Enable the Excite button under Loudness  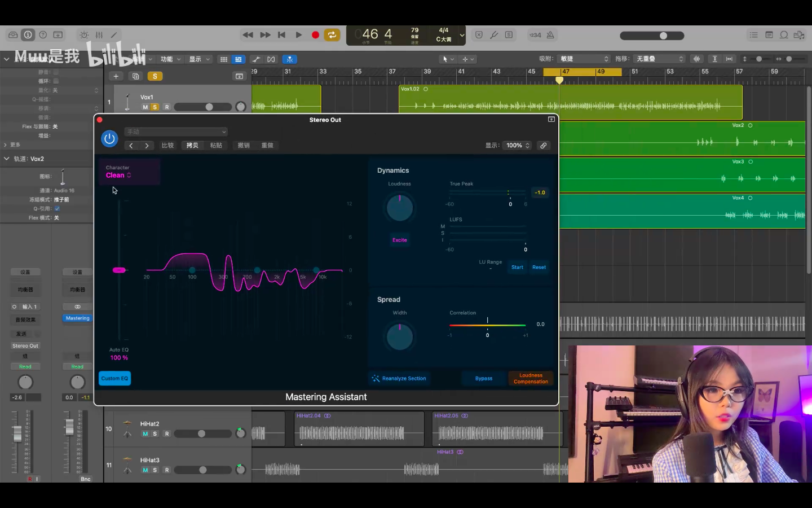pyautogui.click(x=400, y=240)
